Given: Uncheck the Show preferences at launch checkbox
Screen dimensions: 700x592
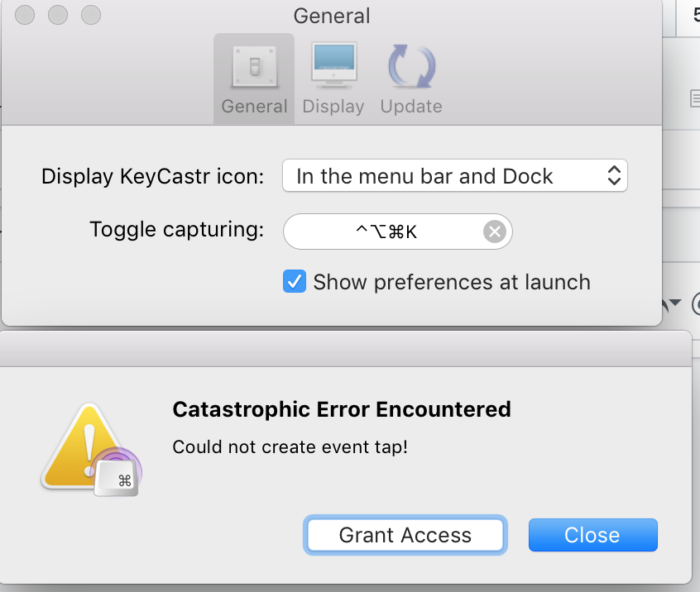Looking at the screenshot, I should 295,281.
